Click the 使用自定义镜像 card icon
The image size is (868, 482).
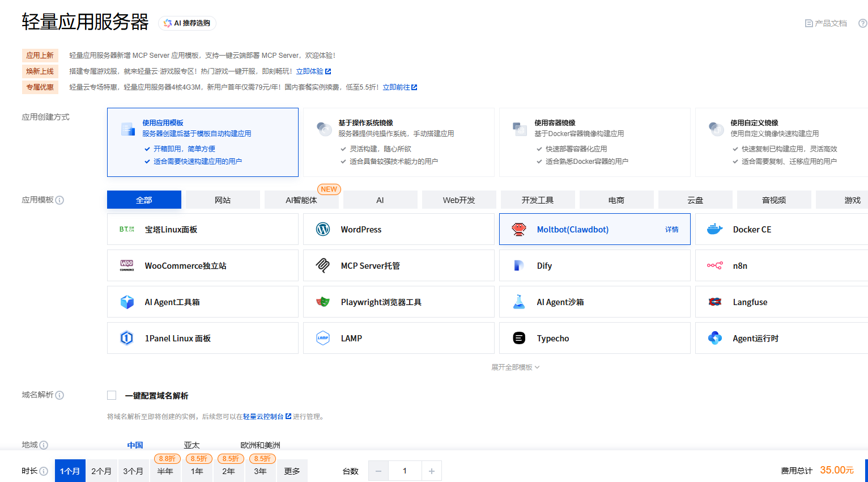pos(716,129)
